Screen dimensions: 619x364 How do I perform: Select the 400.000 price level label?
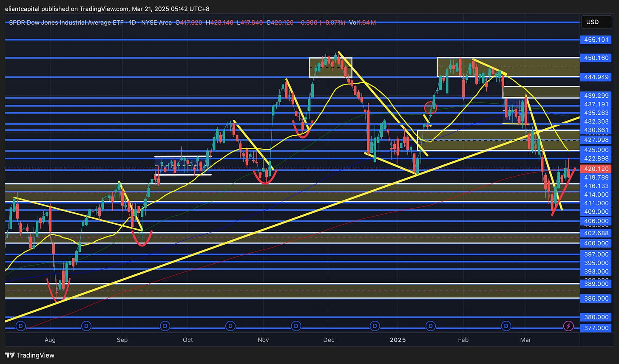pos(597,243)
